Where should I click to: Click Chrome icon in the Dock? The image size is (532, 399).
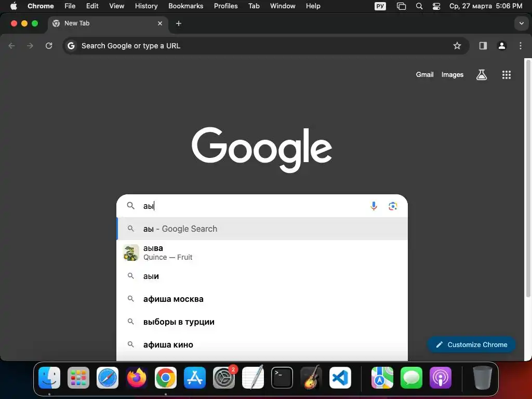pos(166,378)
